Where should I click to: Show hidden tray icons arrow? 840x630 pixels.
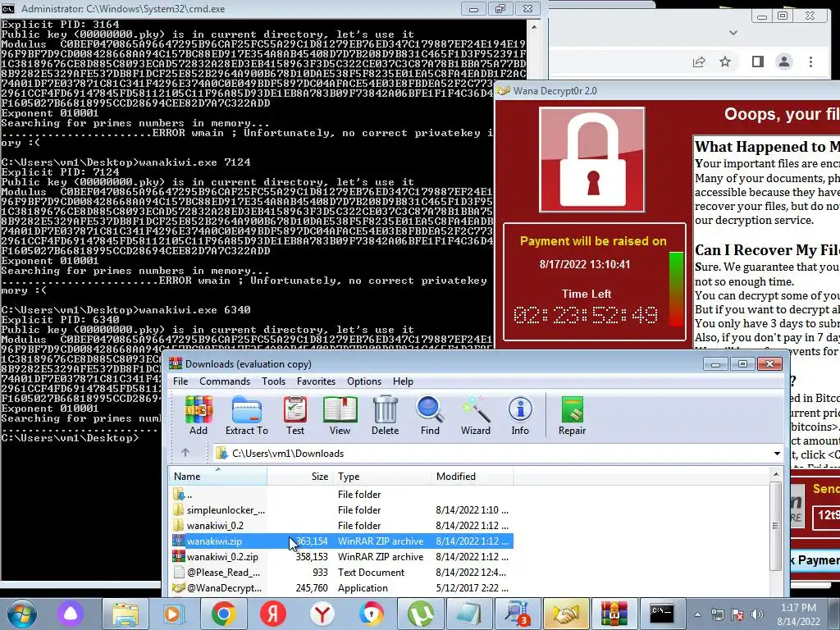click(697, 614)
